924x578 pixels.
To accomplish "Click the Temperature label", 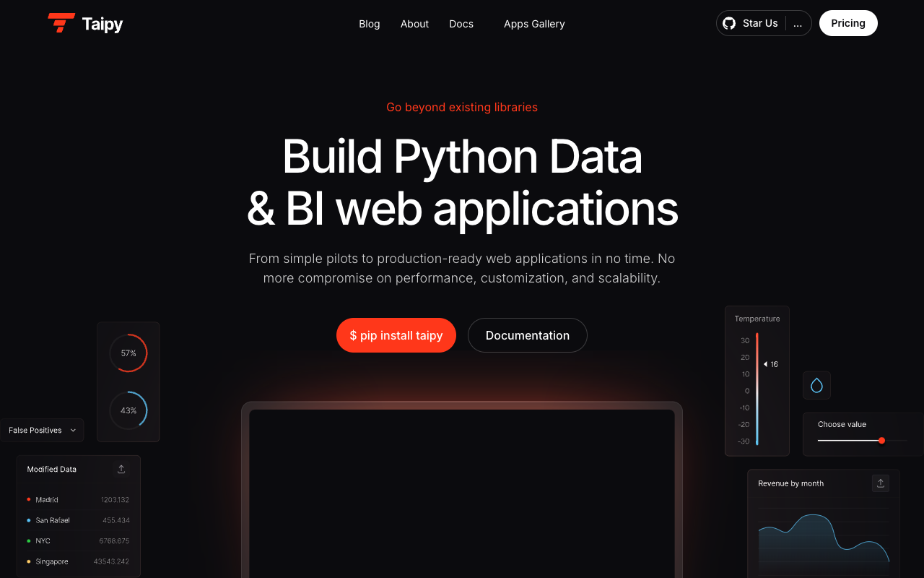I will click(757, 319).
